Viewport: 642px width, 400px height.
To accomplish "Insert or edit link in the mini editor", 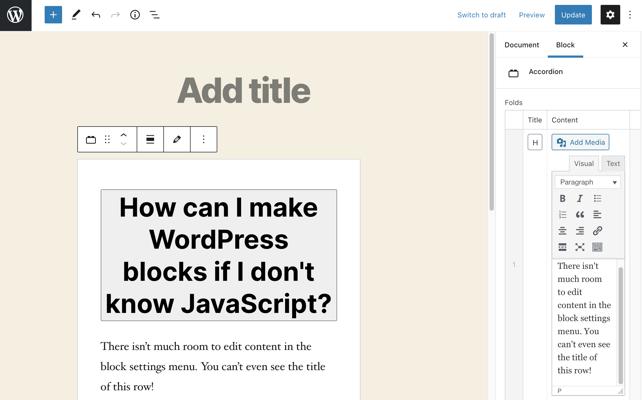I will [597, 231].
